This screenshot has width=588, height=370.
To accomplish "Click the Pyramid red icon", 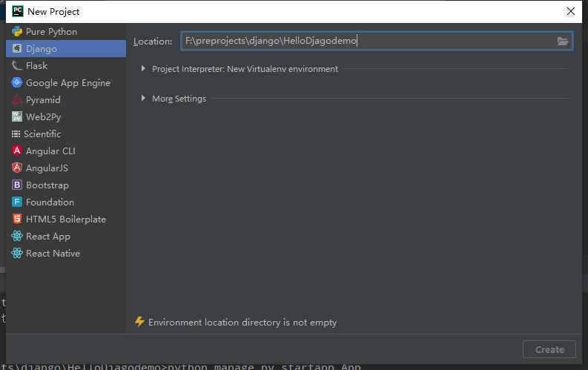I will click(x=17, y=99).
